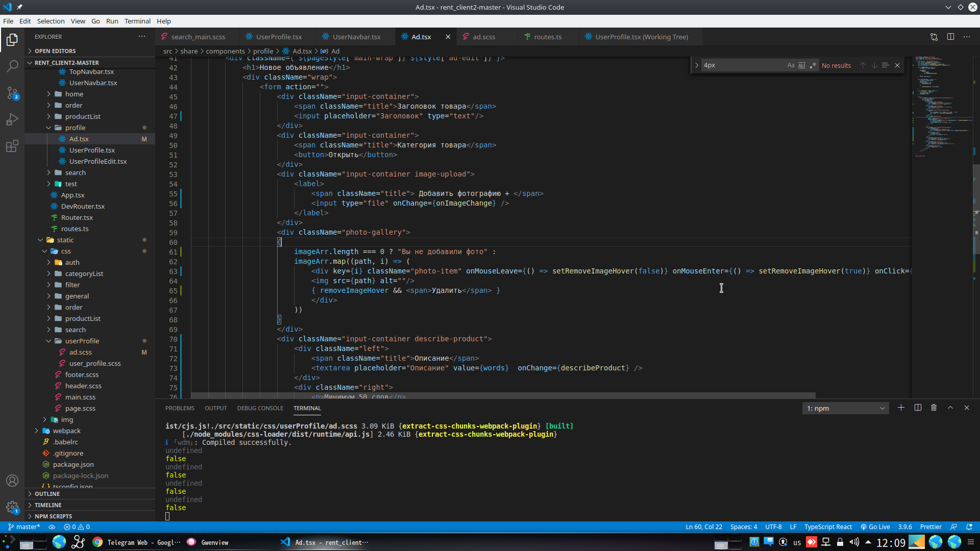The height and width of the screenshot is (551, 980).
Task: Toggle Match Case in find widget
Action: [x=791, y=65]
